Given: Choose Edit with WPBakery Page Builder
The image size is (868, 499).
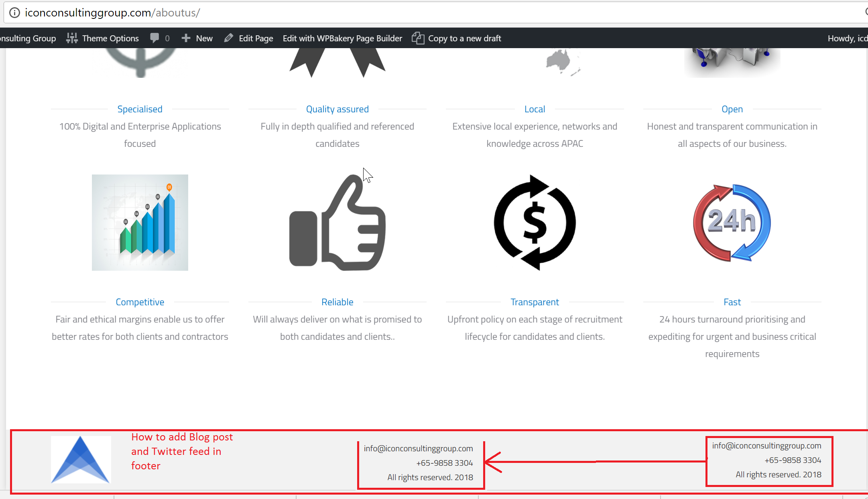Looking at the screenshot, I should pos(342,38).
